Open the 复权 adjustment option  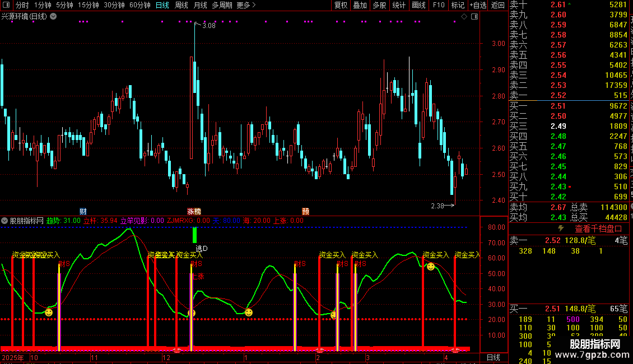click(x=341, y=5)
